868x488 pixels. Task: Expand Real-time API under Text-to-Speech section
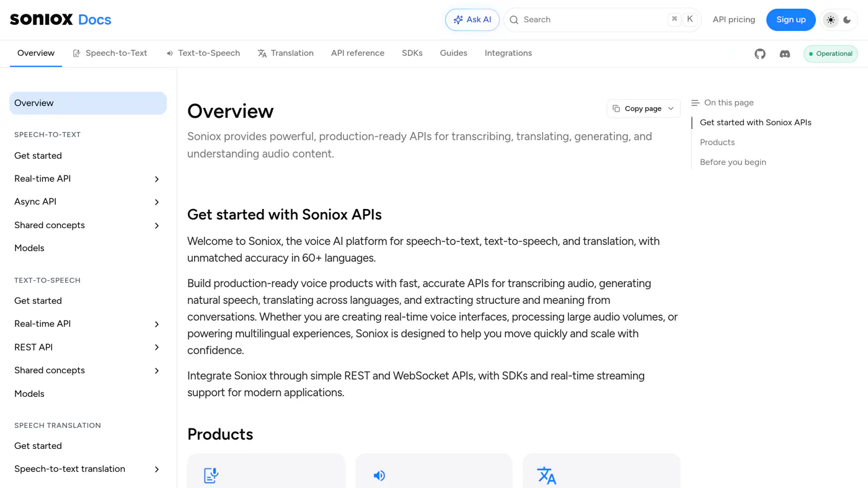click(x=88, y=324)
